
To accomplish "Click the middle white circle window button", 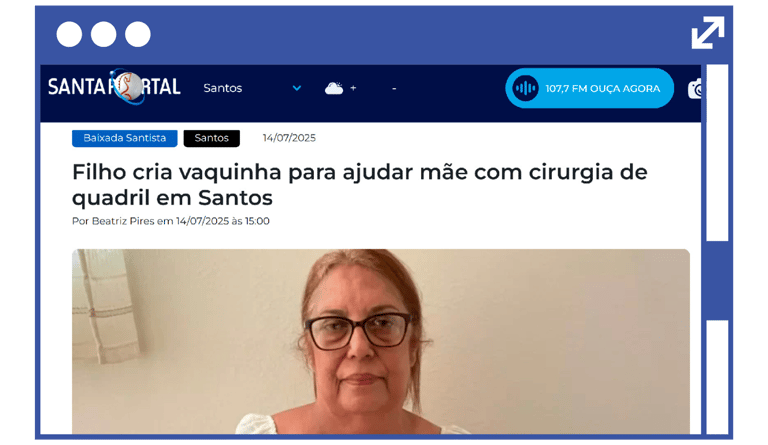I will click(x=103, y=34).
